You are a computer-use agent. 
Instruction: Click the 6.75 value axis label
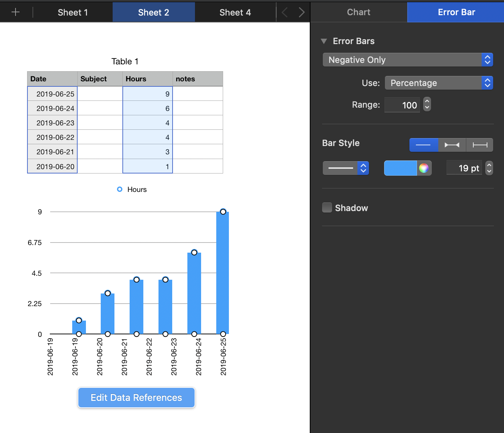coord(35,243)
